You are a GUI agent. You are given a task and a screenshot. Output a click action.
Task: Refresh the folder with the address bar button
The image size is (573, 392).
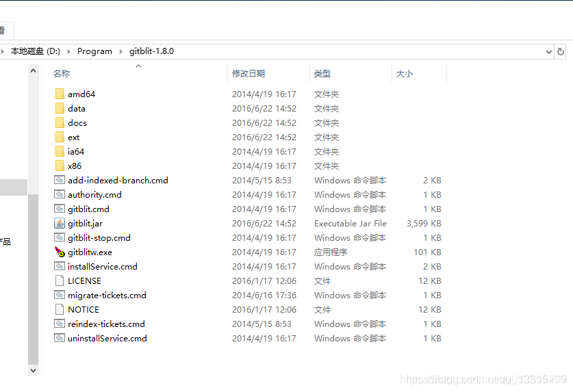(x=560, y=51)
